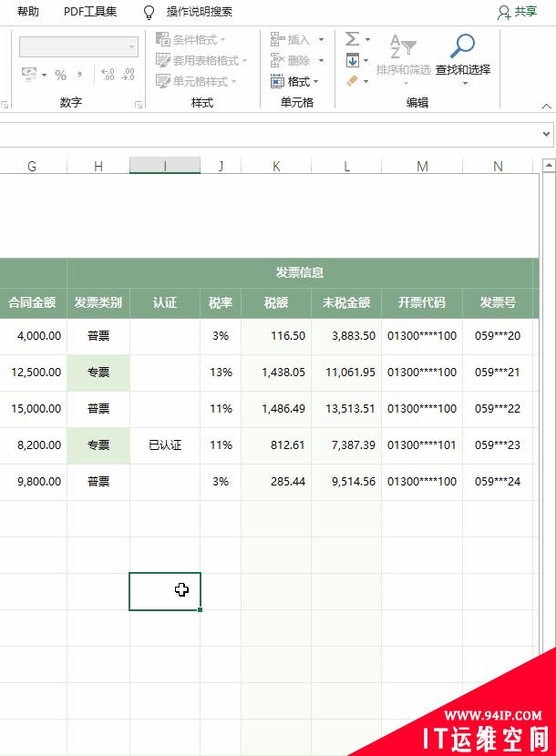The height and width of the screenshot is (756, 556).
Task: Open the number format combo box
Action: (x=78, y=46)
